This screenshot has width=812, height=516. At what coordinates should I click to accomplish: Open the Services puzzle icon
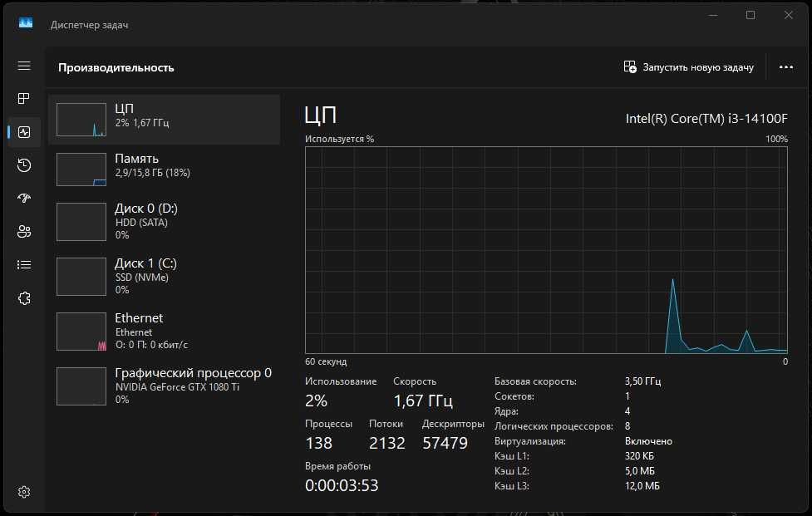pos(24,298)
